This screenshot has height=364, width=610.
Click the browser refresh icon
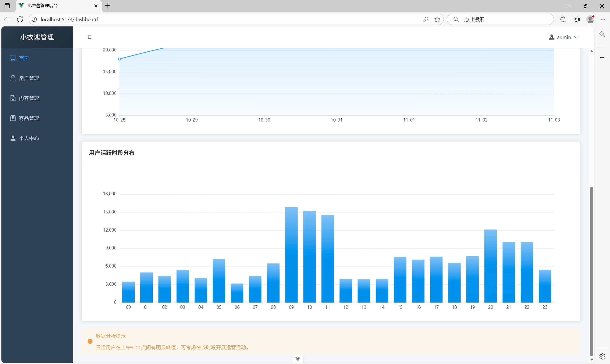coord(20,19)
